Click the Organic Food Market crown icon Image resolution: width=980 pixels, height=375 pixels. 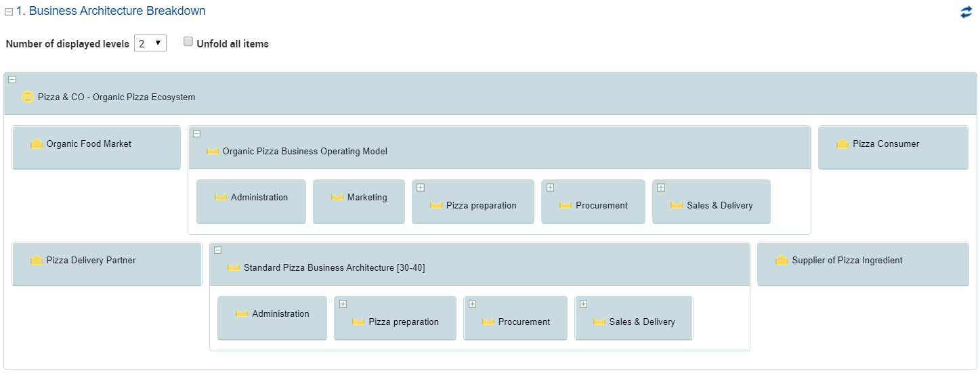tap(37, 144)
